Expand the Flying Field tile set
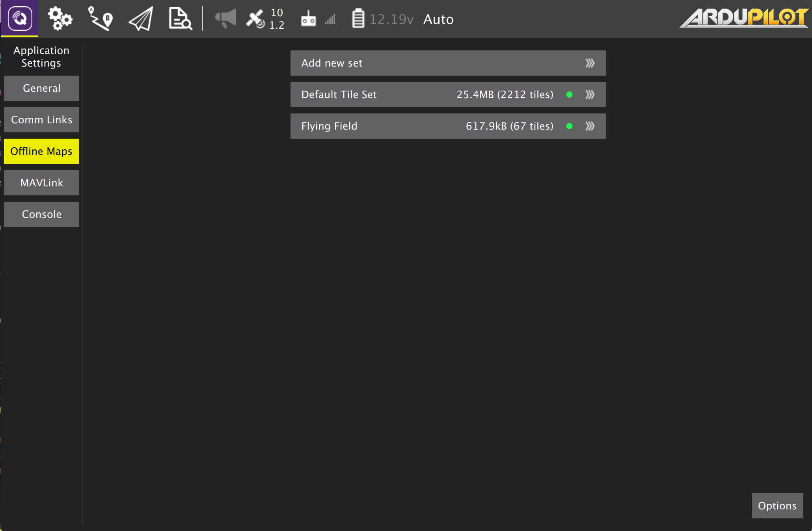 click(590, 126)
